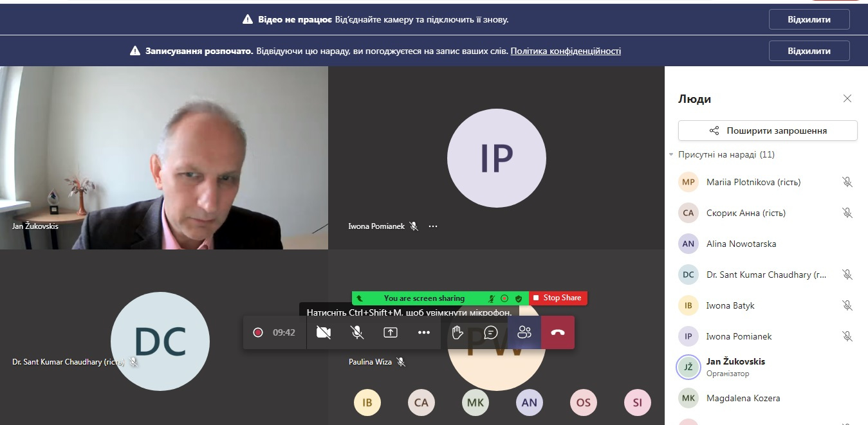Turn on the camera in meeting toolbar
The height and width of the screenshot is (425, 868).
(324, 332)
